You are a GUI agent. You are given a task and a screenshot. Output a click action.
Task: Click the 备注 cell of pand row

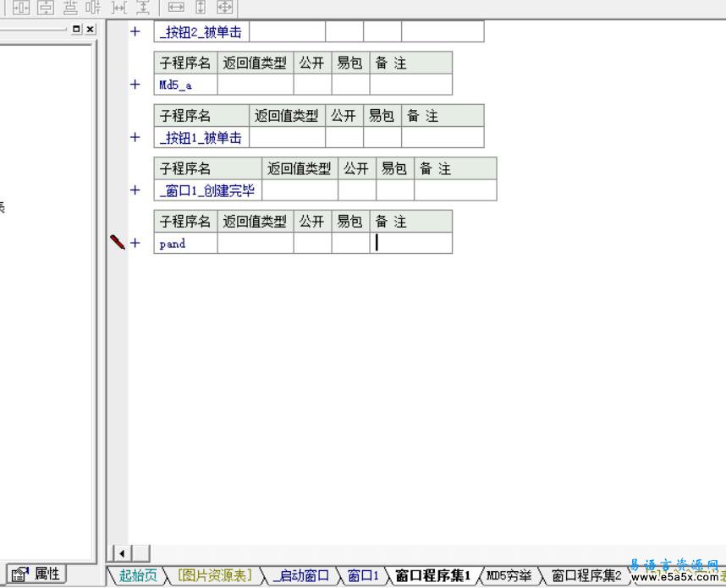(x=411, y=243)
